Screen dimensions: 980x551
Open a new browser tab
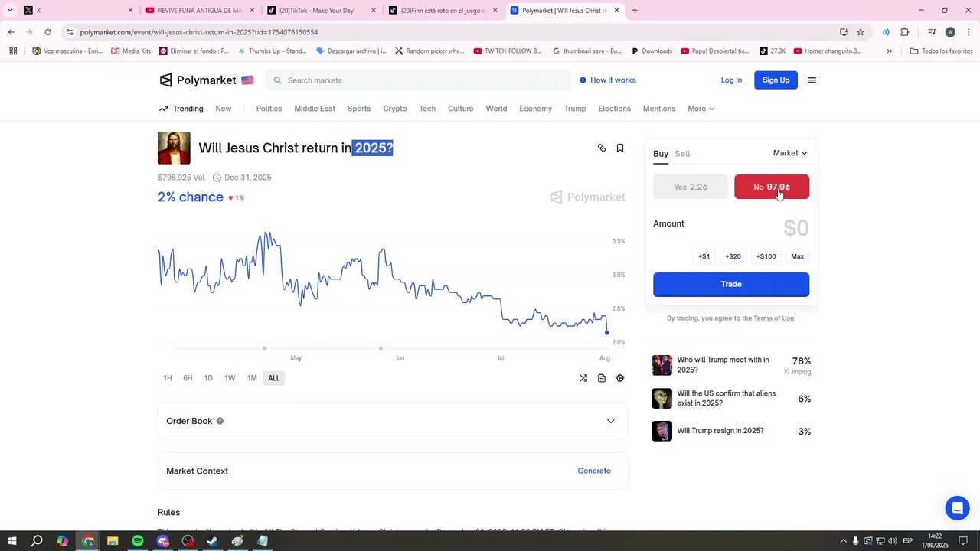635,11
